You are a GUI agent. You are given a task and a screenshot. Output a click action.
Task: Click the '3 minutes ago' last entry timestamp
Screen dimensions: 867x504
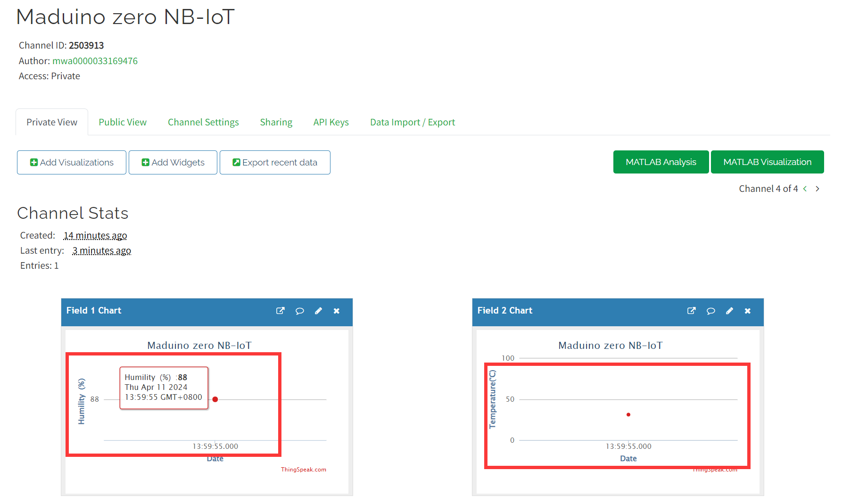(x=102, y=250)
